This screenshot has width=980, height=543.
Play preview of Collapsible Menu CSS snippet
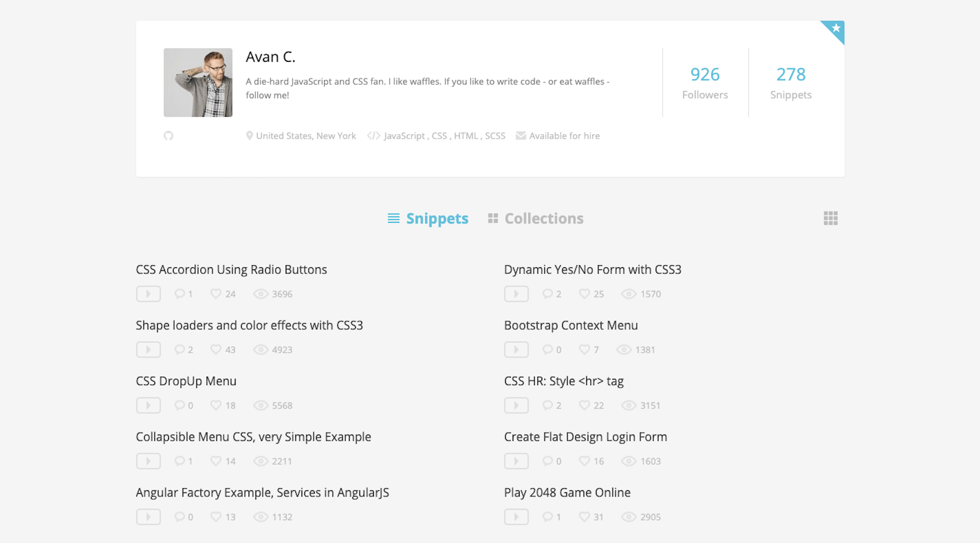click(x=148, y=461)
